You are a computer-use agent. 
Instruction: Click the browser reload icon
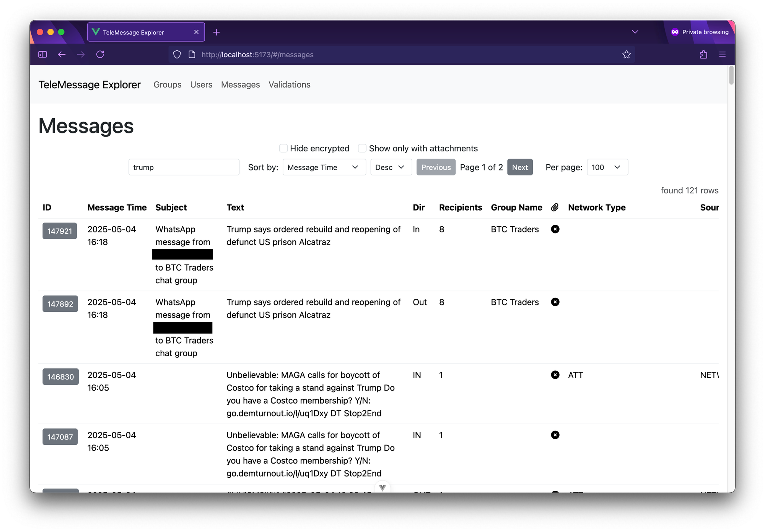[100, 54]
